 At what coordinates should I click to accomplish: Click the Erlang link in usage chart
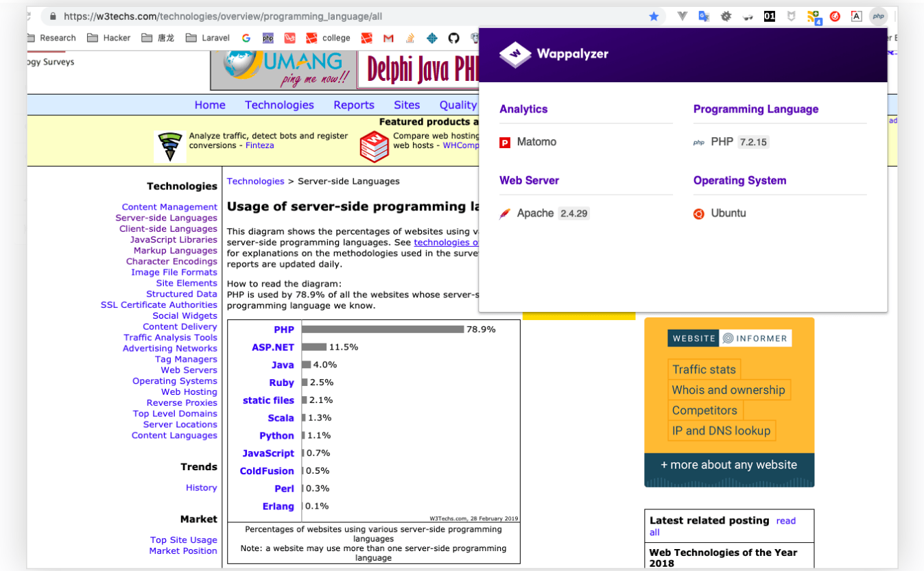[x=278, y=507]
